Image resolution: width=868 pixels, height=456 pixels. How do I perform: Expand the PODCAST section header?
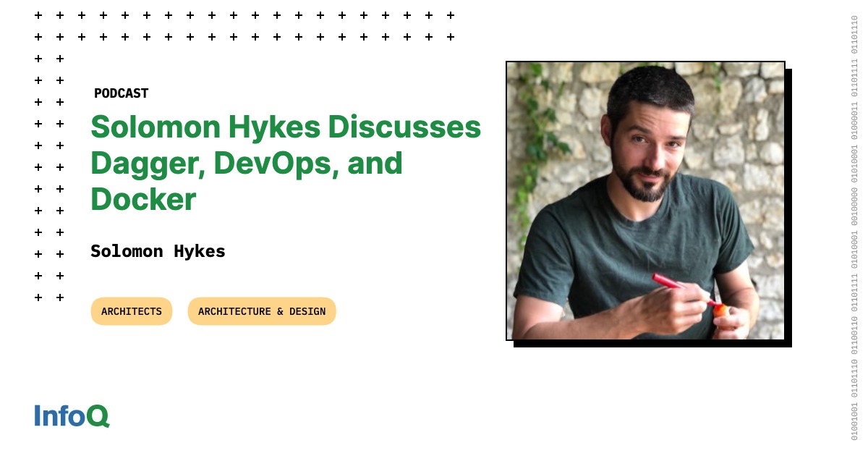pos(121,93)
